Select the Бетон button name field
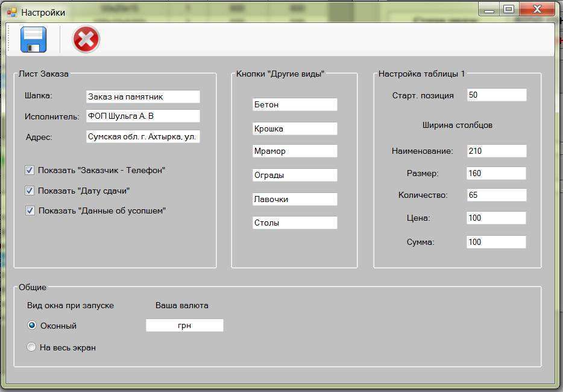This screenshot has width=563, height=392. (x=294, y=105)
